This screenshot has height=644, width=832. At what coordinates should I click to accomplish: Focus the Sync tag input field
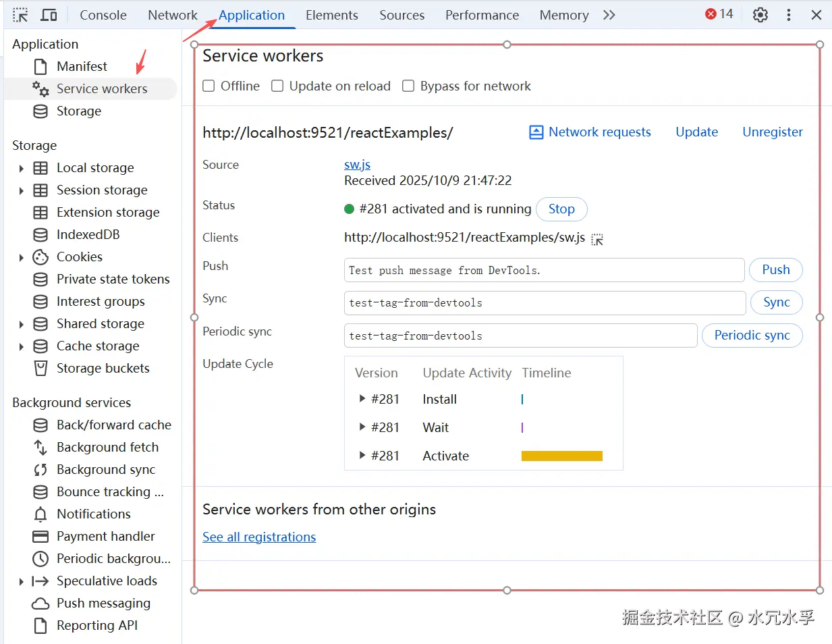(x=545, y=302)
